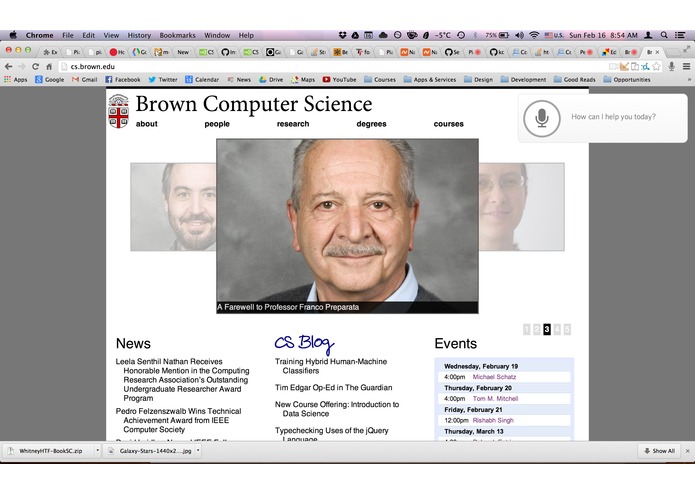Image resolution: width=695 pixels, height=494 pixels.
Task: Open the Apps shortcut in the bookmarks bar
Action: (16, 80)
